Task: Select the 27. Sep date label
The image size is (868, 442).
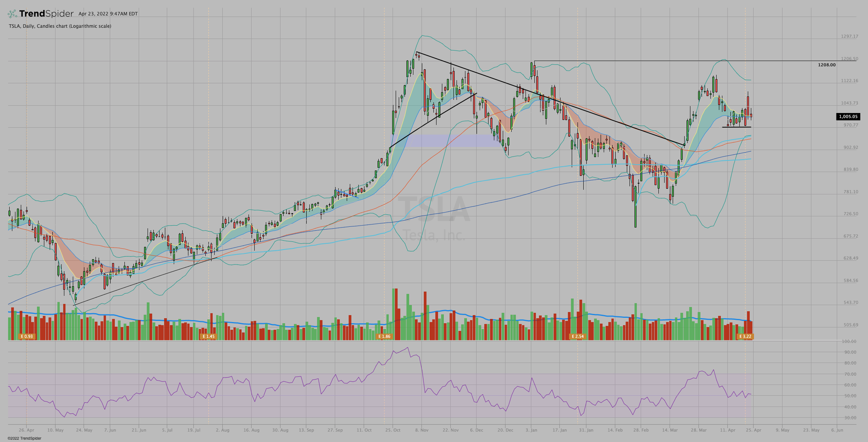Action: pos(335,430)
